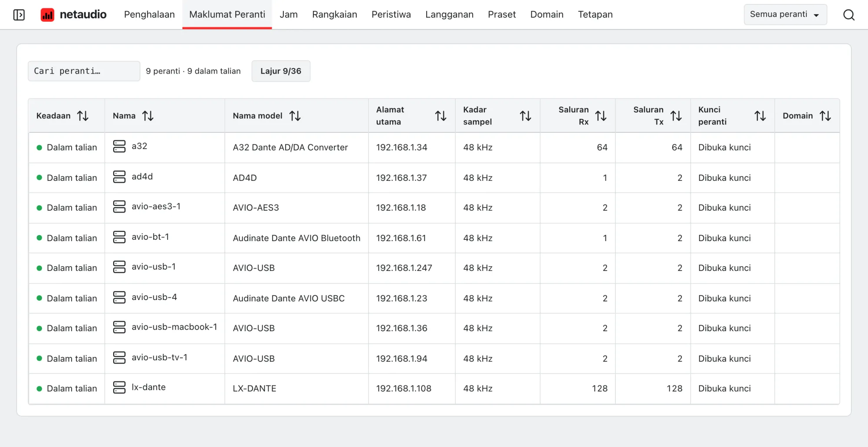
Task: Open the Lajur 9/36 column selector
Action: click(281, 71)
